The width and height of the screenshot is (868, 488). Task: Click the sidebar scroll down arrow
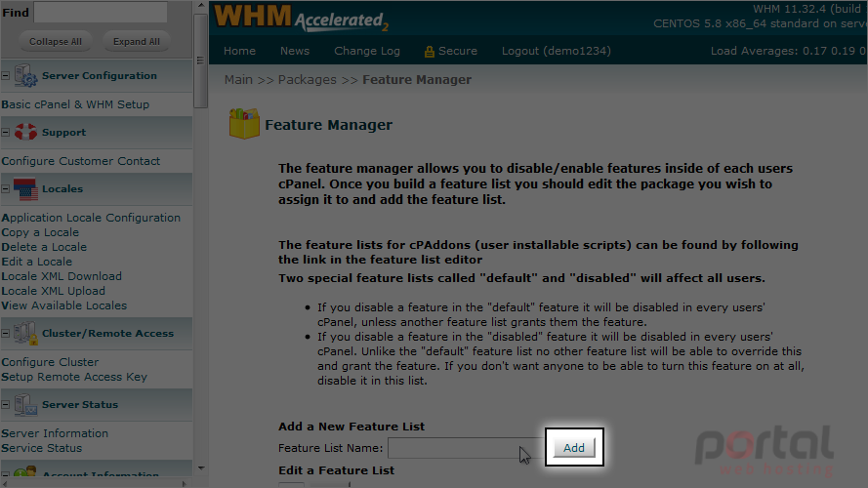pos(201,468)
